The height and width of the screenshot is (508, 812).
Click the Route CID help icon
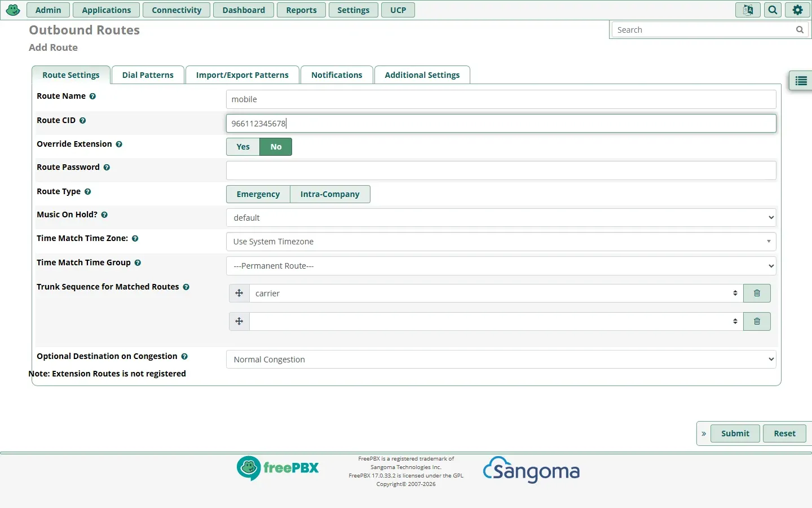82,121
